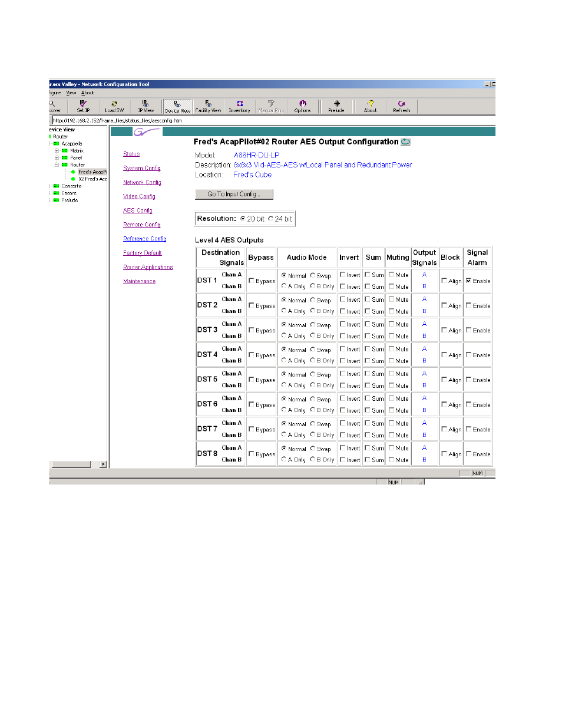Open the About menu
The width and height of the screenshot is (562, 728).
pos(88,93)
